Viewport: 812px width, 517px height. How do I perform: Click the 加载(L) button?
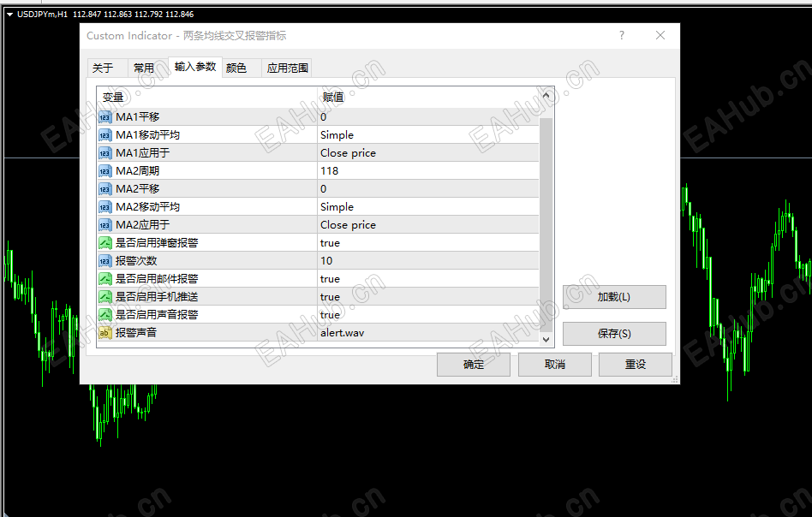[613, 297]
